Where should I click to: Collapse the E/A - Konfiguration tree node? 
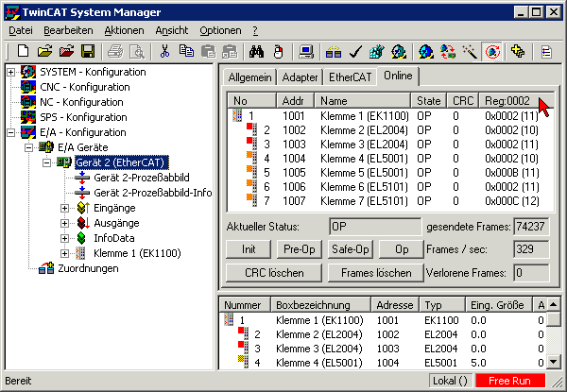click(x=11, y=133)
